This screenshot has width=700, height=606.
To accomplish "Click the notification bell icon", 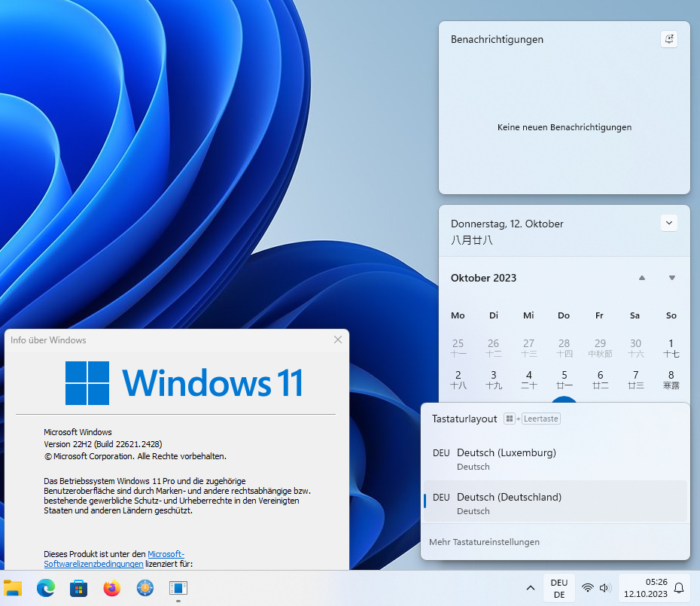I will (679, 588).
